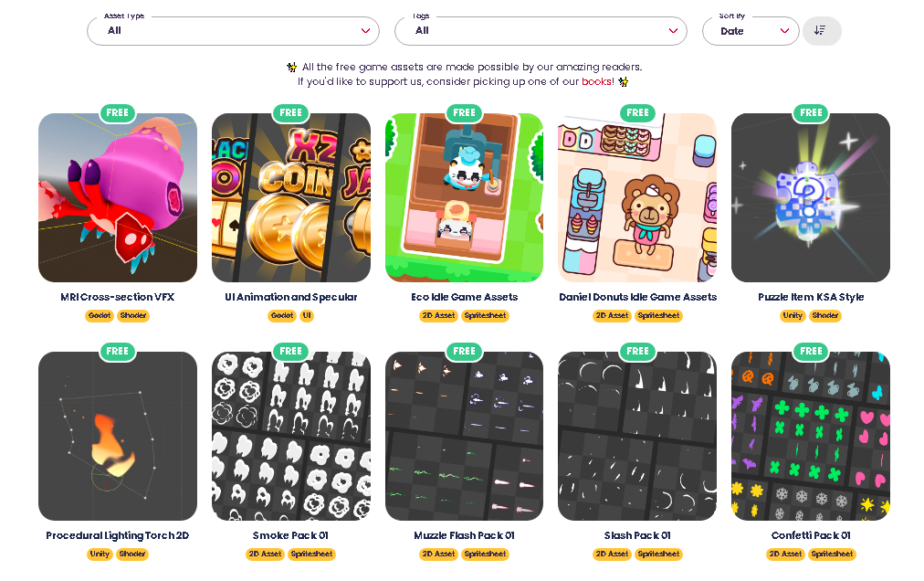The image size is (924, 581).
Task: Open the Smoke Pack 01 thumbnail
Action: pyautogui.click(x=291, y=436)
